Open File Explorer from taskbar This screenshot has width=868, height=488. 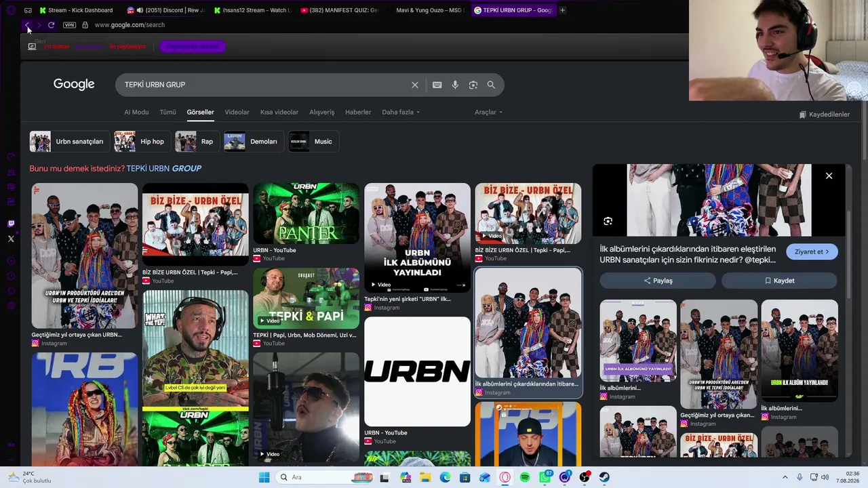[425, 477]
